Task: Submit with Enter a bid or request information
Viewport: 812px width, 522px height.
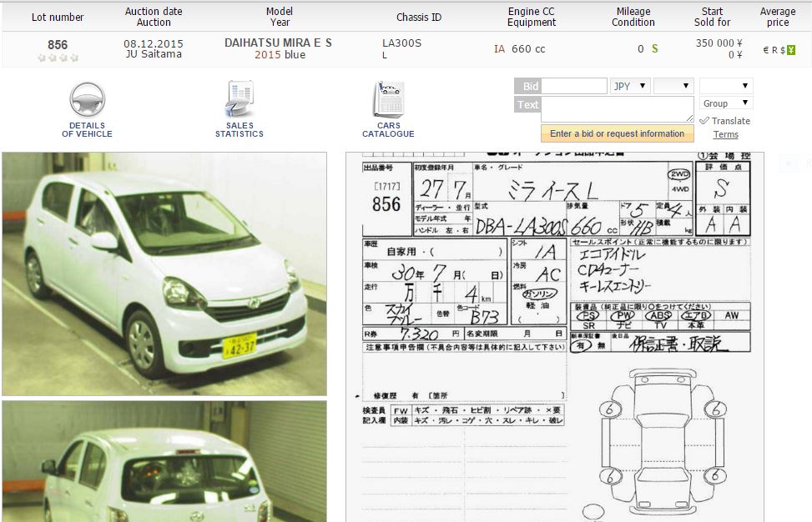Action: coord(618,133)
